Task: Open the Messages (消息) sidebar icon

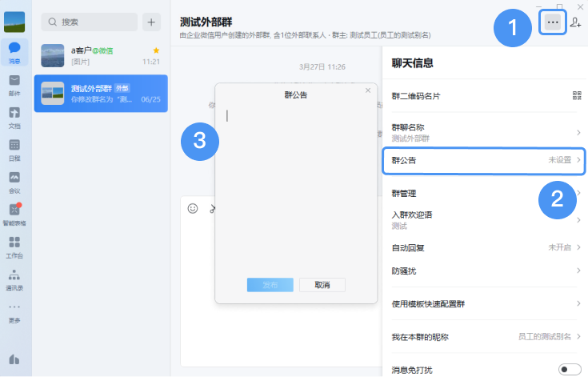Action: click(x=14, y=52)
